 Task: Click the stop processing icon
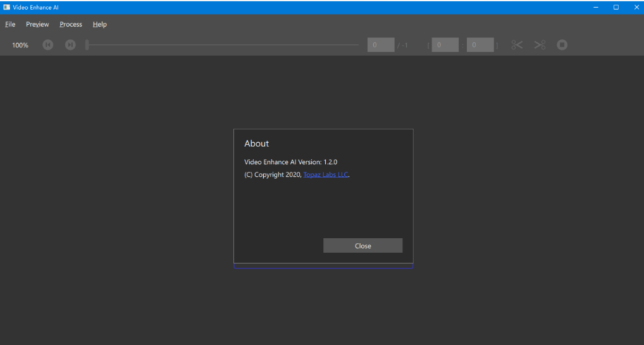click(562, 45)
